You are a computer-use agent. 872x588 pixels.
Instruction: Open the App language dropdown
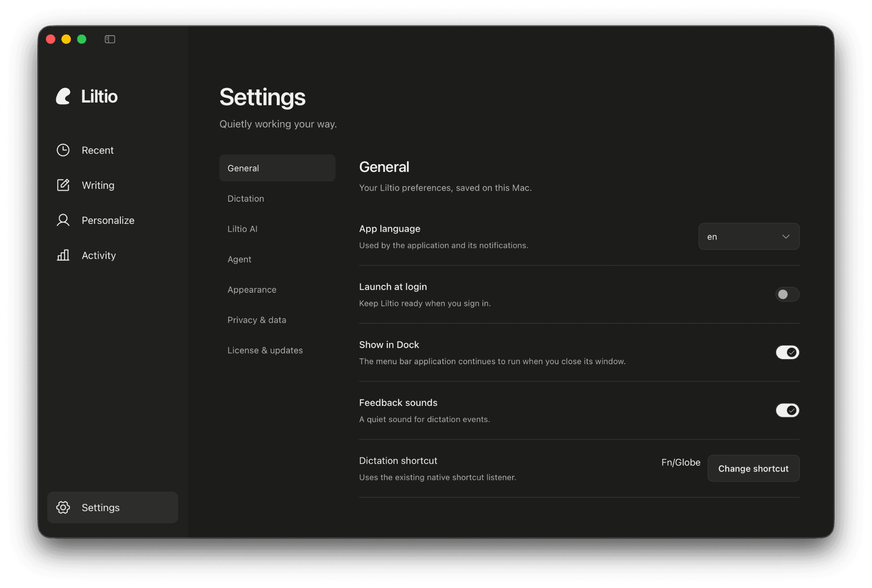(749, 237)
